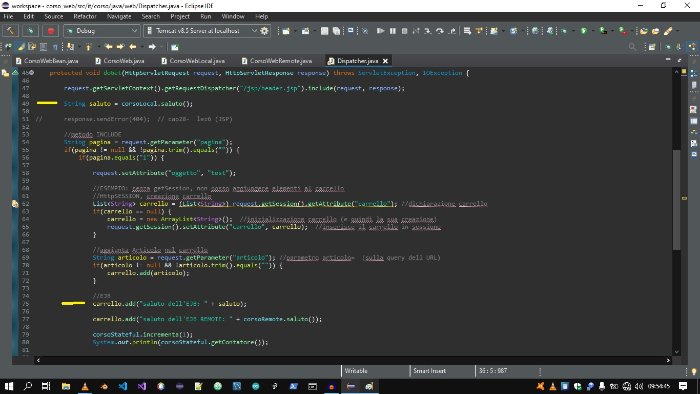Screen dimensions: 700x394
Task: Click the editor scroll-down arrow
Action: click(x=676, y=352)
